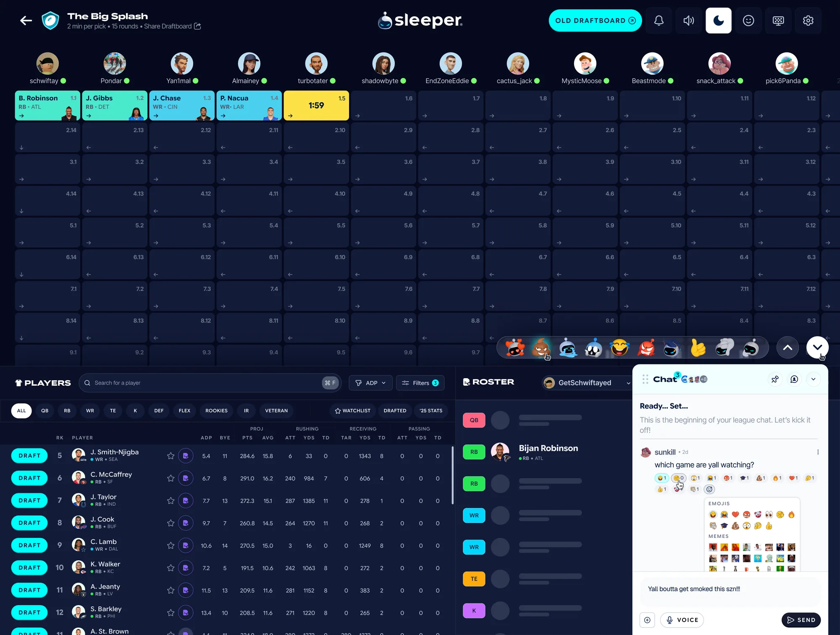Draft J. Taylor
Screen dimensions: 840x635
[x=29, y=501]
